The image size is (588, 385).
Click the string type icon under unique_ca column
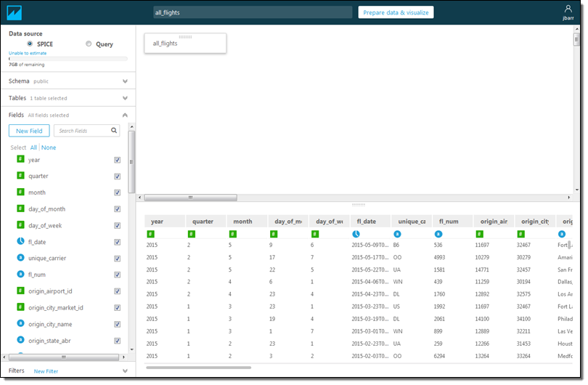(397, 234)
